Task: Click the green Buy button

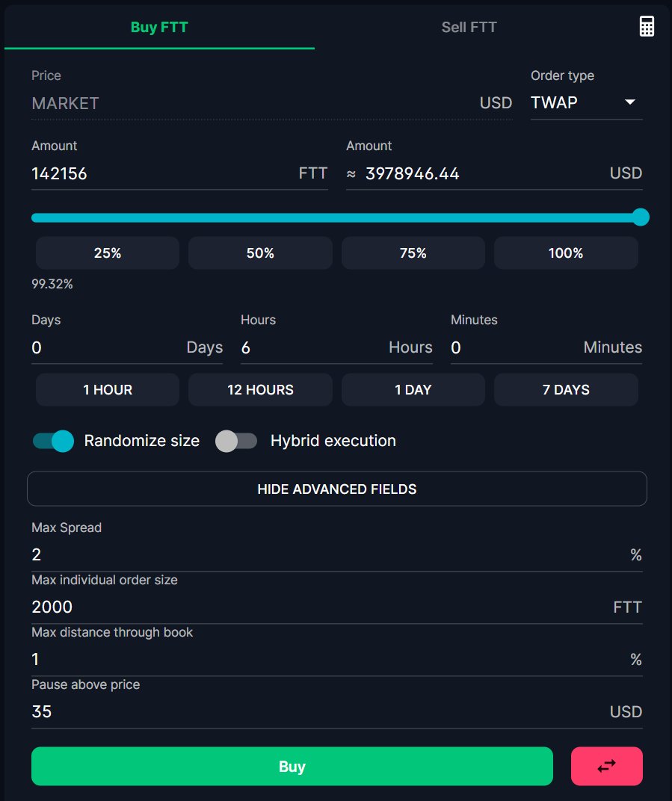Action: (x=292, y=767)
